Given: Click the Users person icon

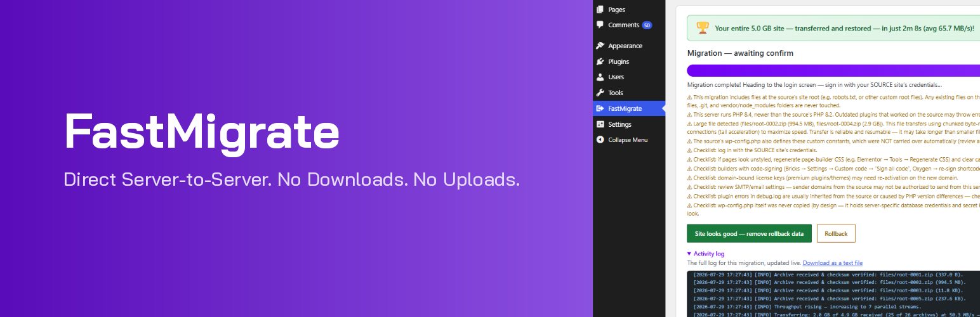Looking at the screenshot, I should 600,77.
